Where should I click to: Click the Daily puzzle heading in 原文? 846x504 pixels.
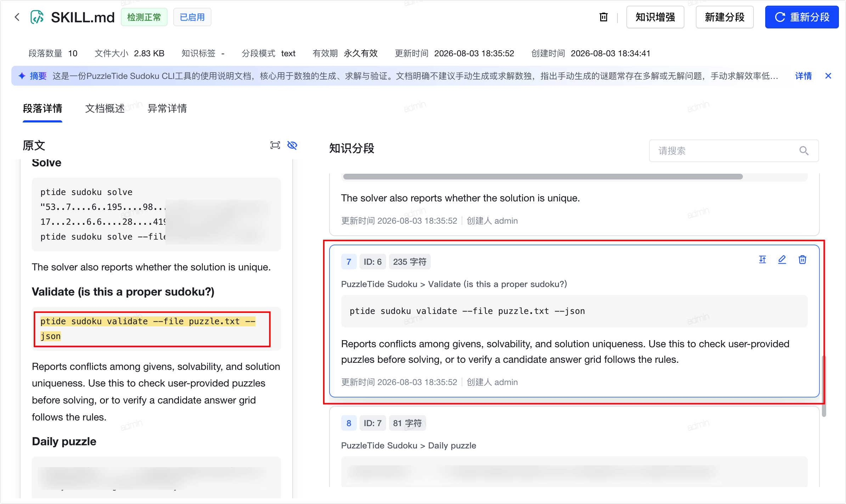click(64, 441)
